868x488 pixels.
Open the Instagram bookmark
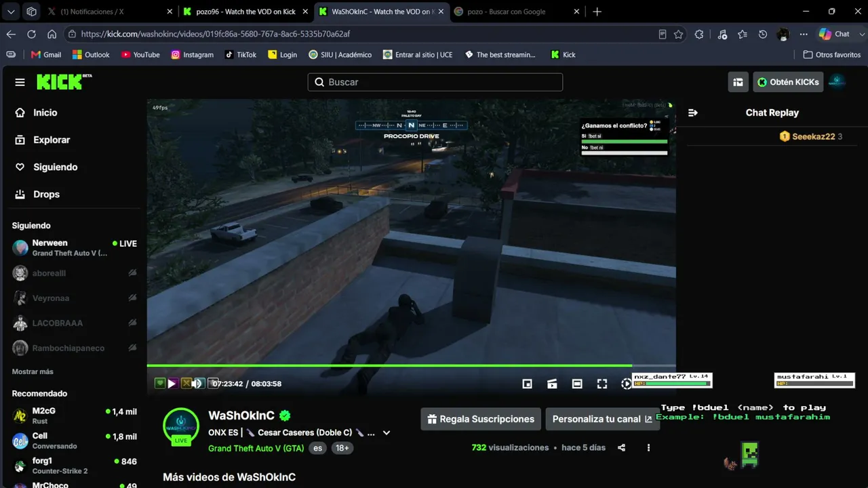tap(192, 55)
